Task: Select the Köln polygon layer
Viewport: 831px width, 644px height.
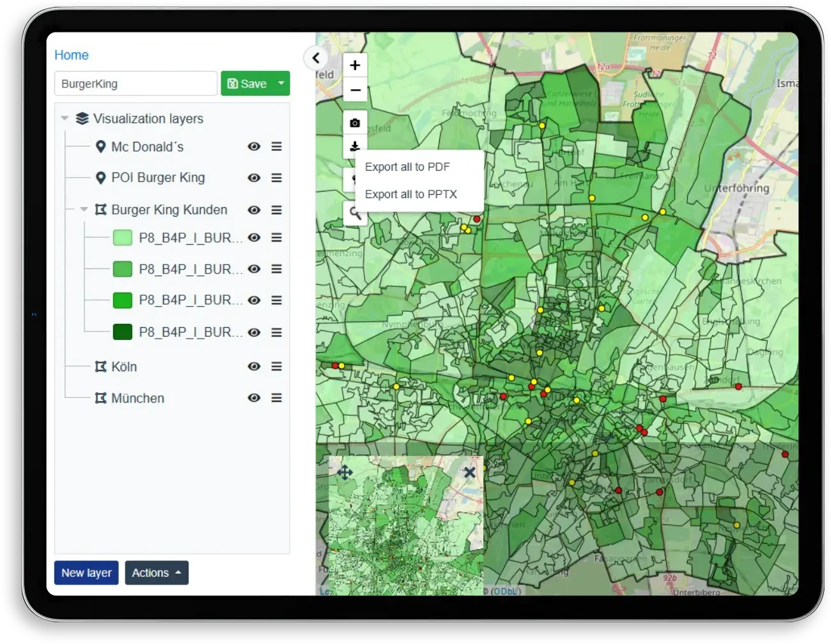Action: [x=124, y=367]
